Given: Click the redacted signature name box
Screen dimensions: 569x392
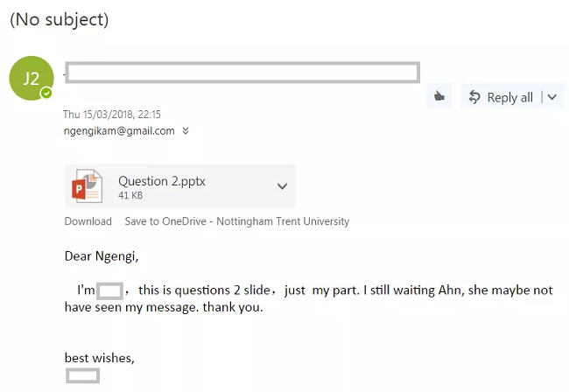Looking at the screenshot, I should [x=83, y=375].
